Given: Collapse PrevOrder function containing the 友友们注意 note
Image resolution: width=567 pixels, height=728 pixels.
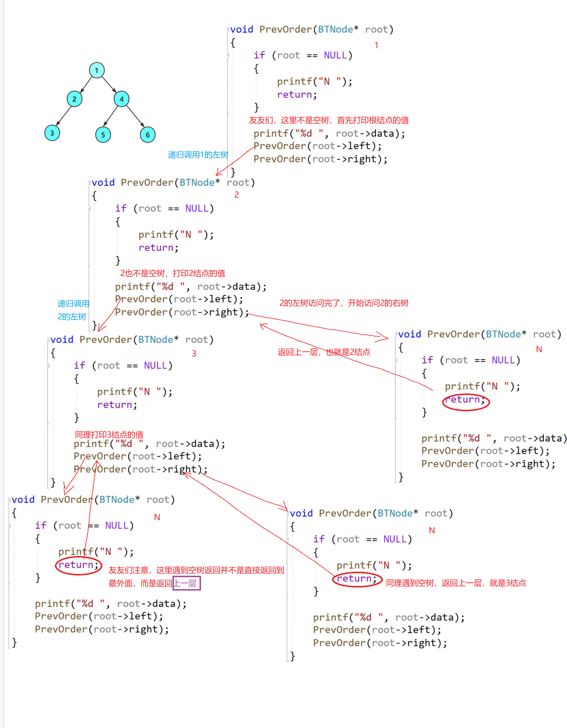Looking at the screenshot, I should (9, 499).
